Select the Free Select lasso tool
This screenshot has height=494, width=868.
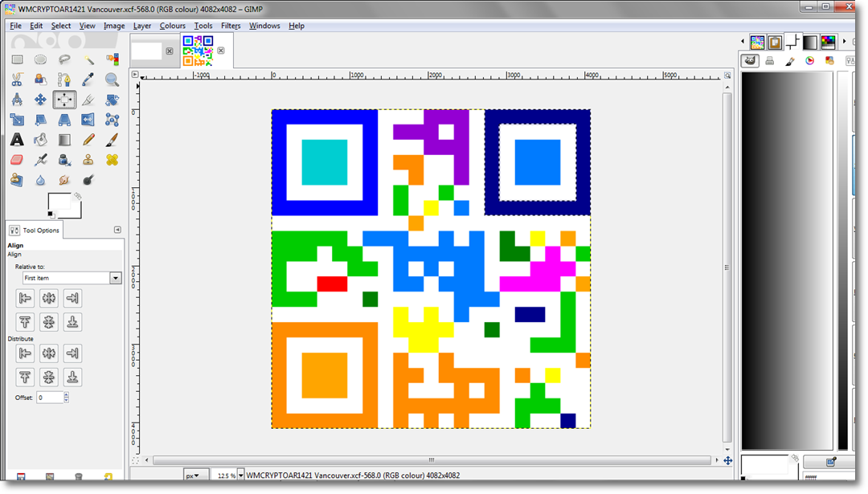coord(64,59)
